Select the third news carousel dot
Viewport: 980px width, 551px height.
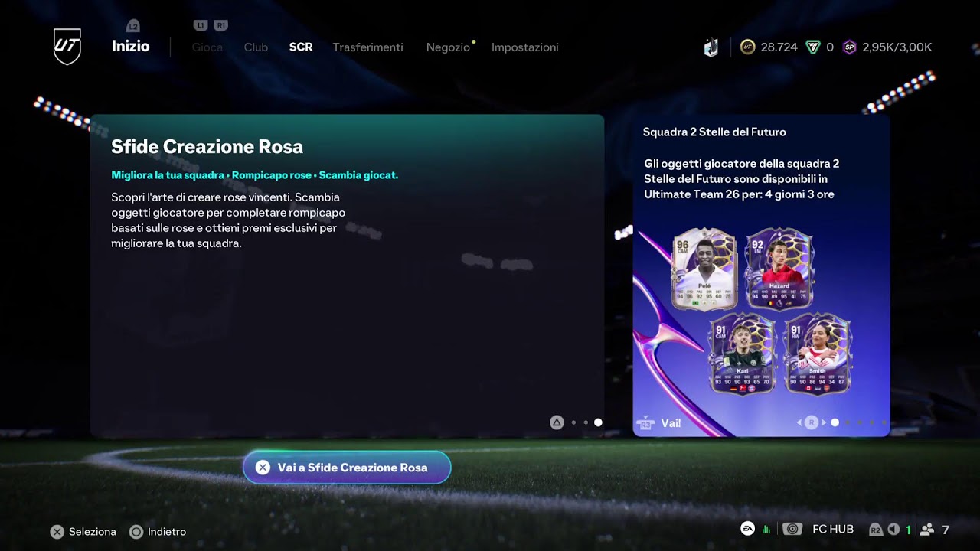[x=860, y=422]
